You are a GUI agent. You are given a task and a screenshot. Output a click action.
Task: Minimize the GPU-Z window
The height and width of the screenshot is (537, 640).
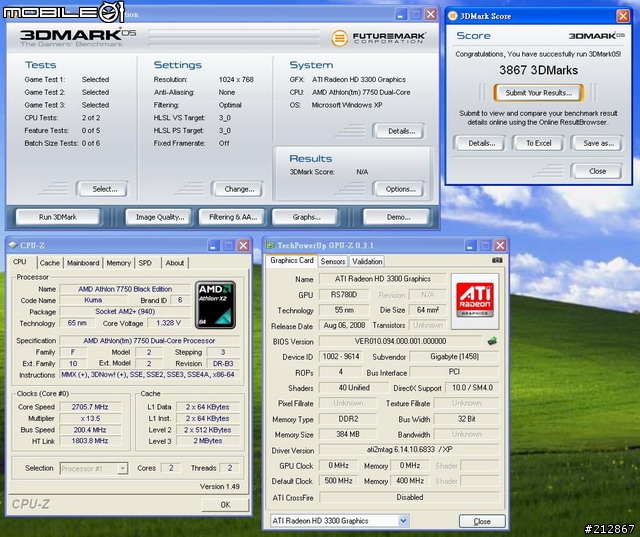point(471,245)
